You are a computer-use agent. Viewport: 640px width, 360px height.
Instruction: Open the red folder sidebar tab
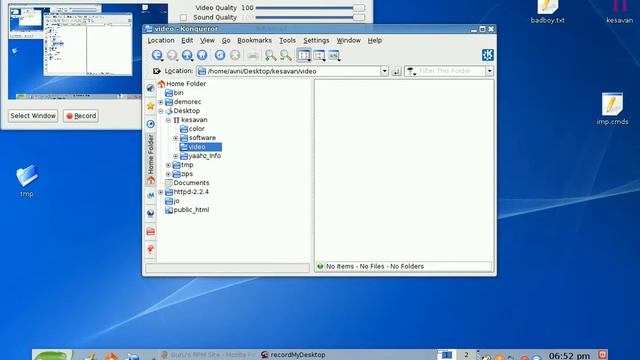tap(151, 231)
